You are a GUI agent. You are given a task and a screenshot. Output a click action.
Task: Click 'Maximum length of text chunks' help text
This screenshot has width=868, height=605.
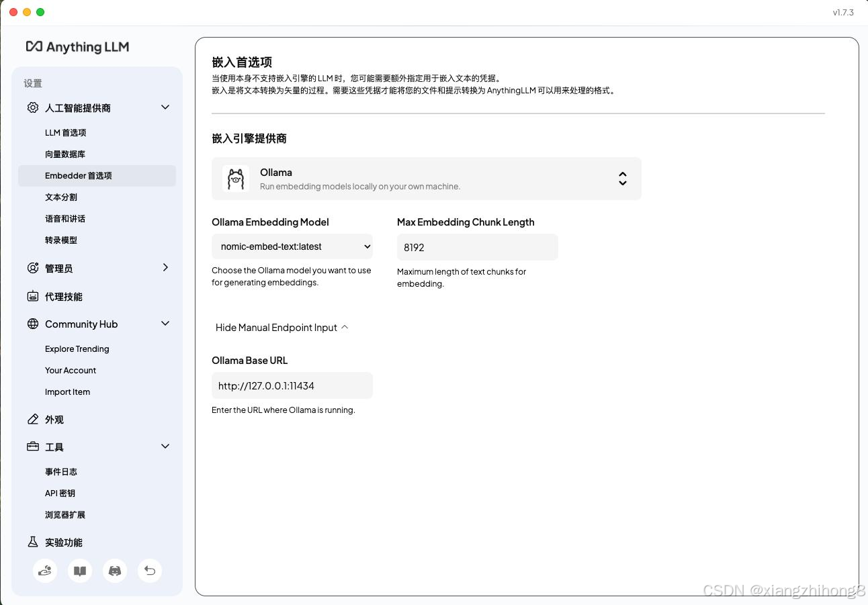click(462, 278)
